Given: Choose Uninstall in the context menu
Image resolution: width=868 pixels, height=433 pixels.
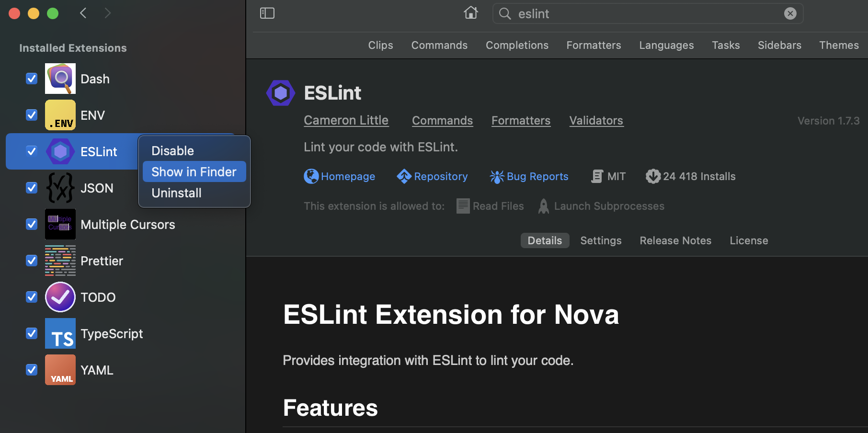Looking at the screenshot, I should [x=176, y=193].
